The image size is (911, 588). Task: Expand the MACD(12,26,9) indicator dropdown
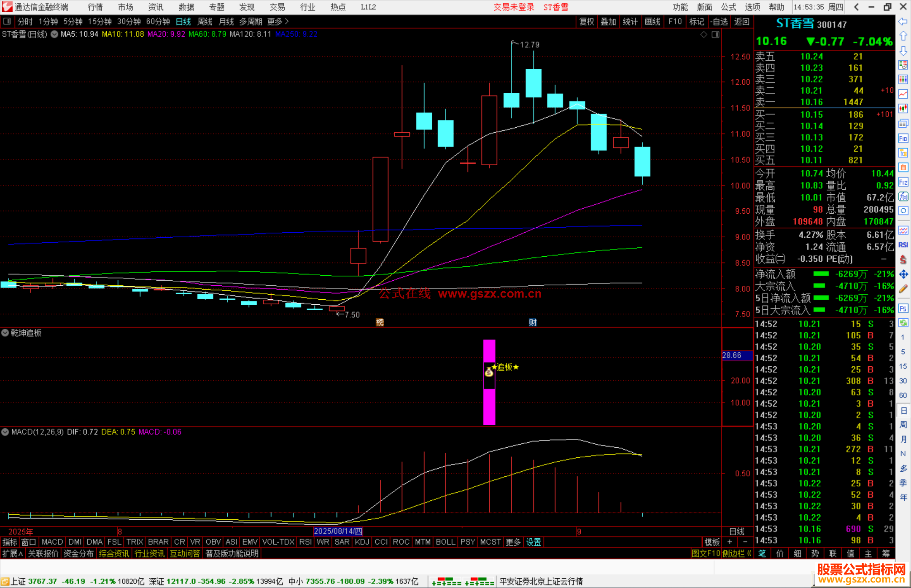tap(5, 432)
